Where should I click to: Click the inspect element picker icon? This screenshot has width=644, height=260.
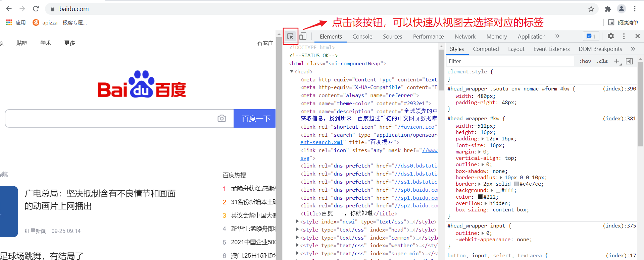click(290, 37)
